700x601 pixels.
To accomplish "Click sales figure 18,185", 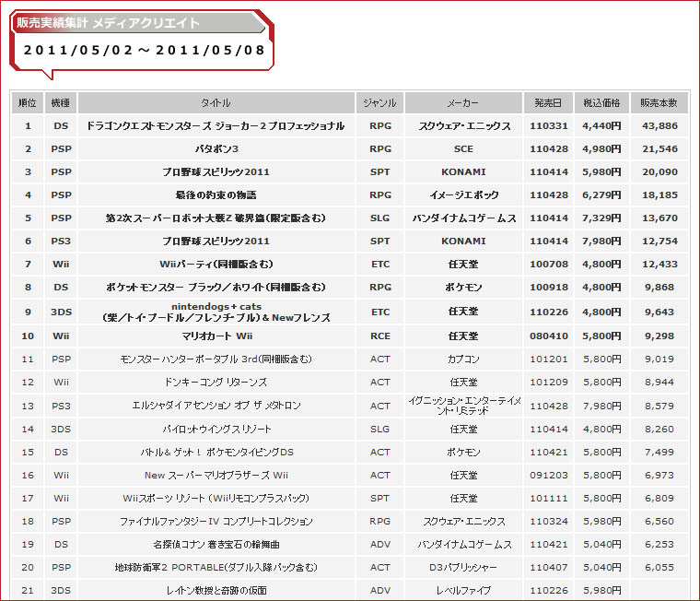I will click(659, 195).
